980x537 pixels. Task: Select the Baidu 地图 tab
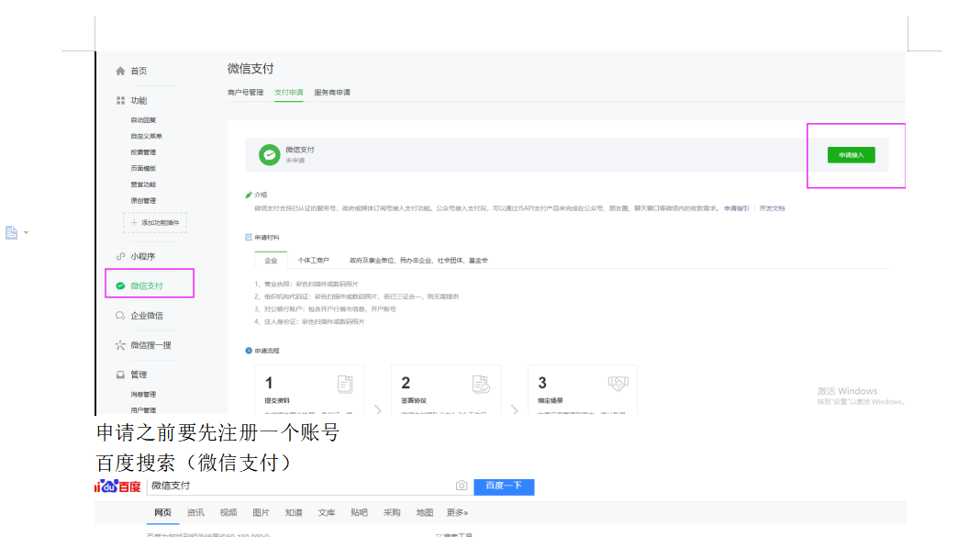(x=424, y=512)
